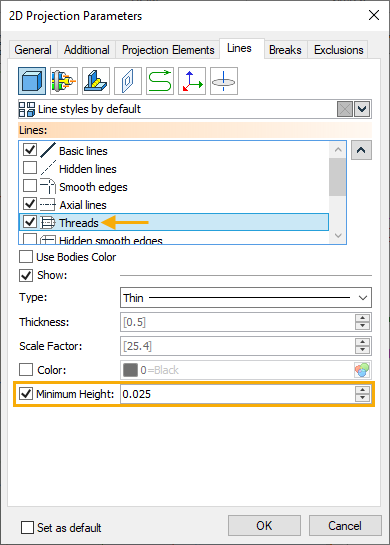
Task: Decrease Thickness with the down stepper
Action: pos(363,326)
